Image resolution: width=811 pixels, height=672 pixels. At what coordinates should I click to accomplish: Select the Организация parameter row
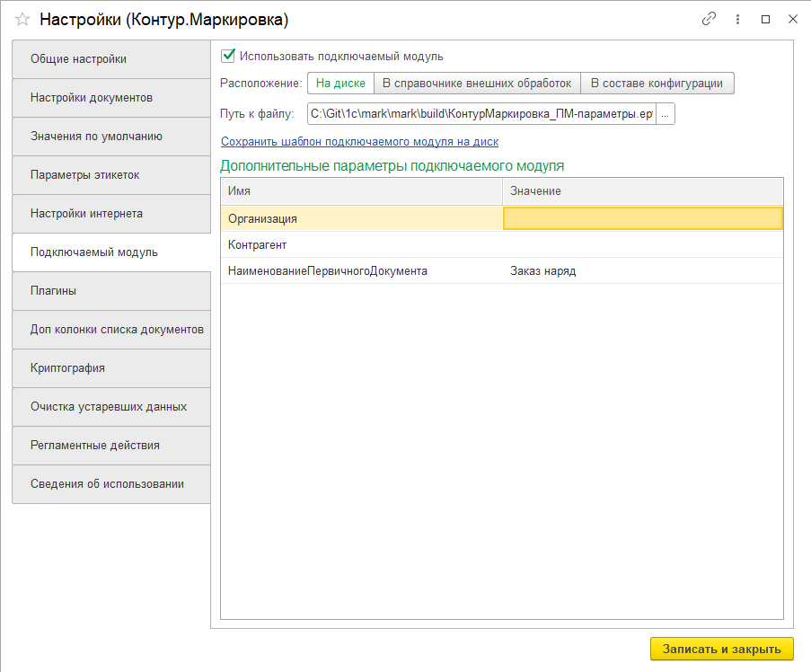tap(502, 219)
